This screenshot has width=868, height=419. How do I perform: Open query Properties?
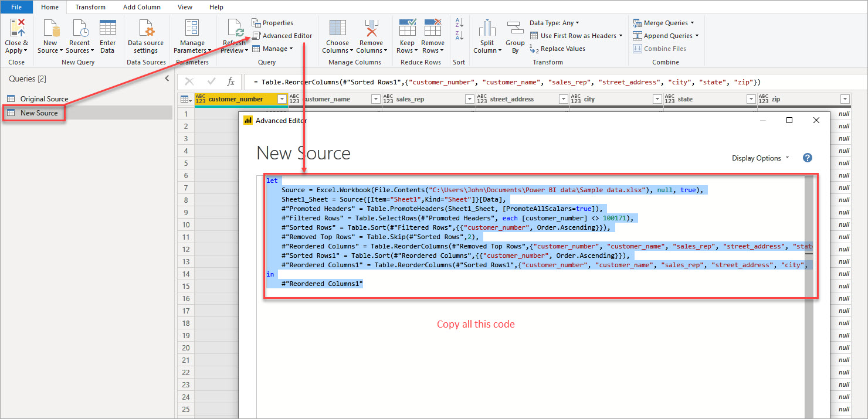tap(272, 23)
